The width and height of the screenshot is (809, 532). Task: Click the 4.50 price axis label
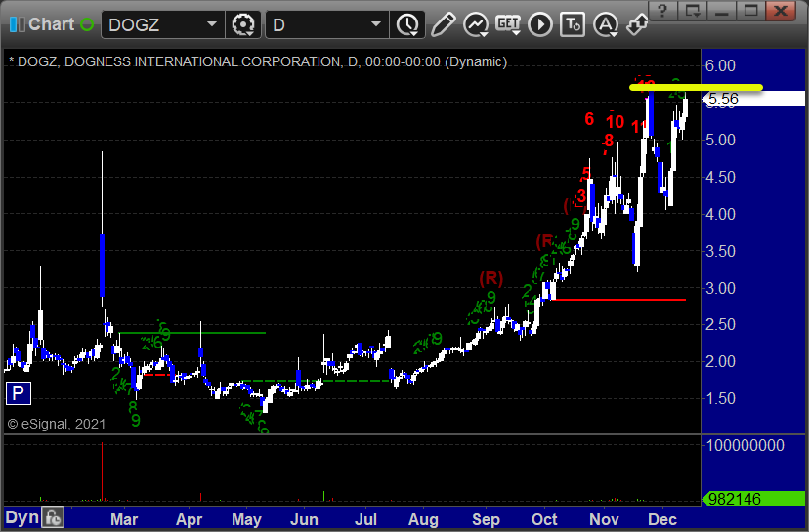pyautogui.click(x=720, y=177)
